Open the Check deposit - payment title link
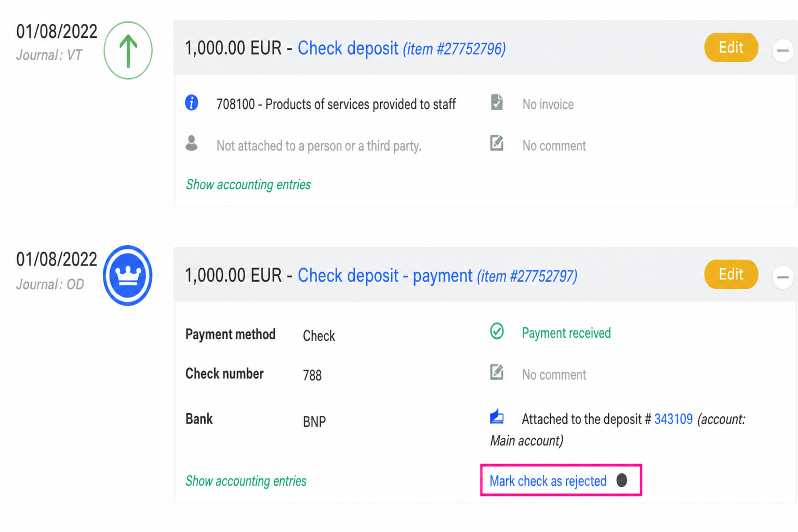The height and width of the screenshot is (532, 798). [385, 275]
